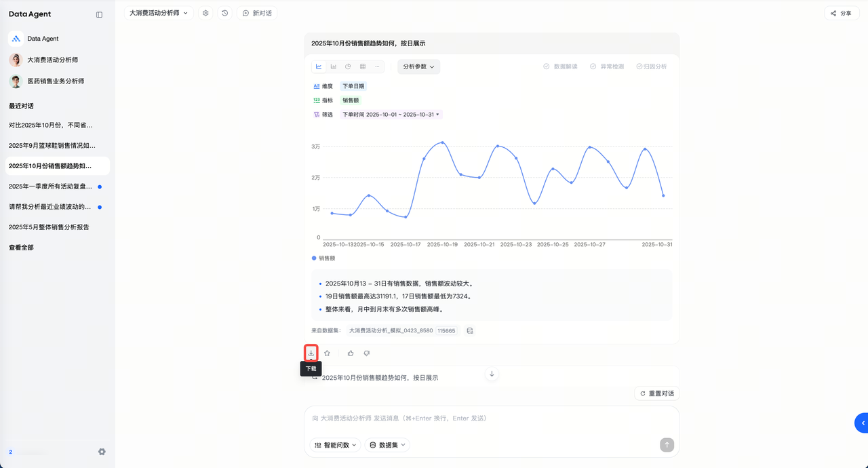Click the 重置对话 button
This screenshot has width=868, height=468.
pos(656,393)
